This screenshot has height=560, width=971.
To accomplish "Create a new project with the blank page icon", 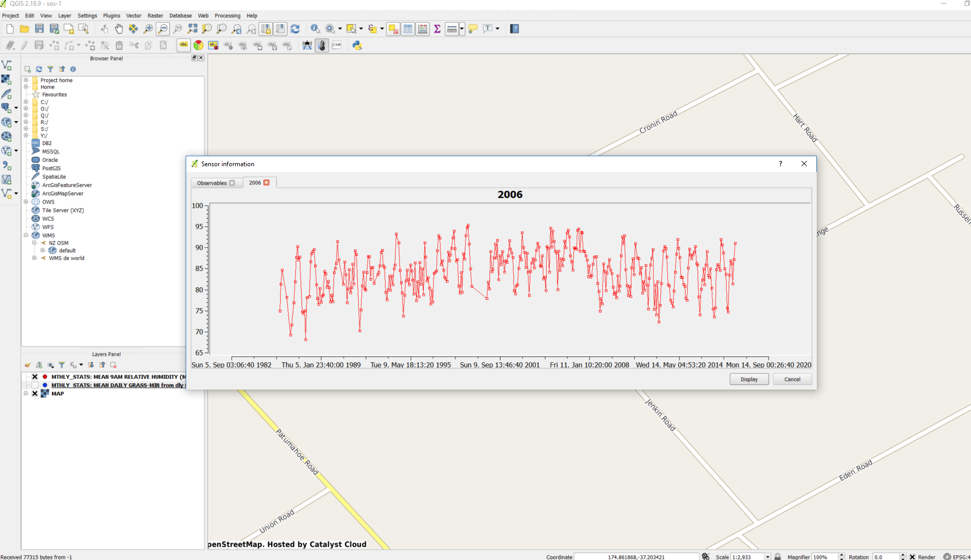I will click(10, 29).
